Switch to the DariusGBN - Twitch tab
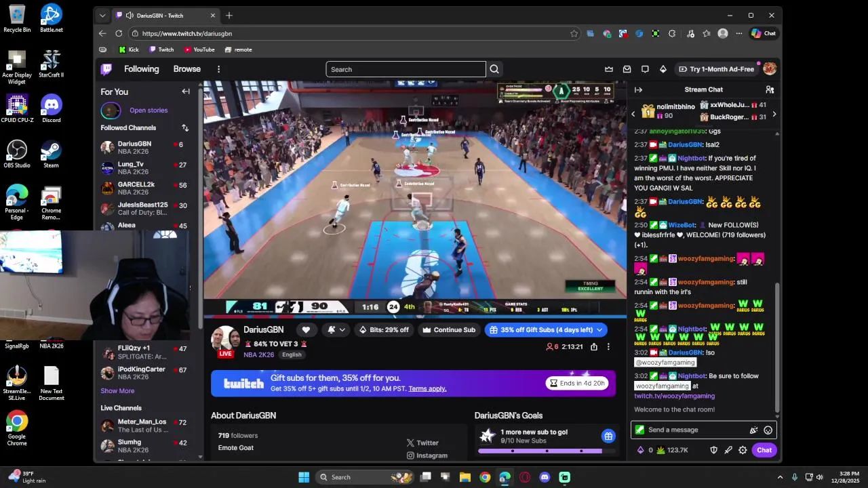The width and height of the screenshot is (868, 488). pyautogui.click(x=165, y=15)
